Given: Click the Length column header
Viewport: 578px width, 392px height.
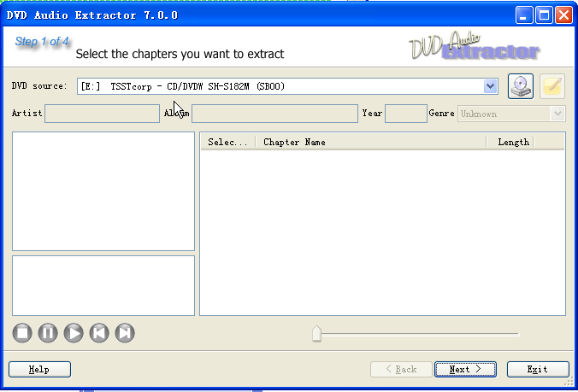Looking at the screenshot, I should pyautogui.click(x=510, y=142).
